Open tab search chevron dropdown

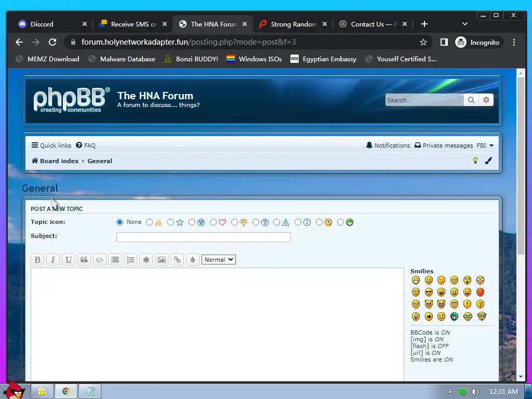click(x=465, y=24)
